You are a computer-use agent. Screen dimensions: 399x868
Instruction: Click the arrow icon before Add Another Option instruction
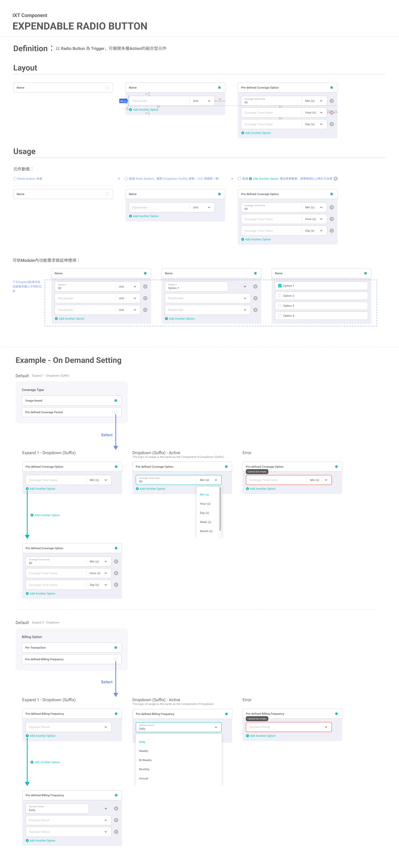[232, 179]
